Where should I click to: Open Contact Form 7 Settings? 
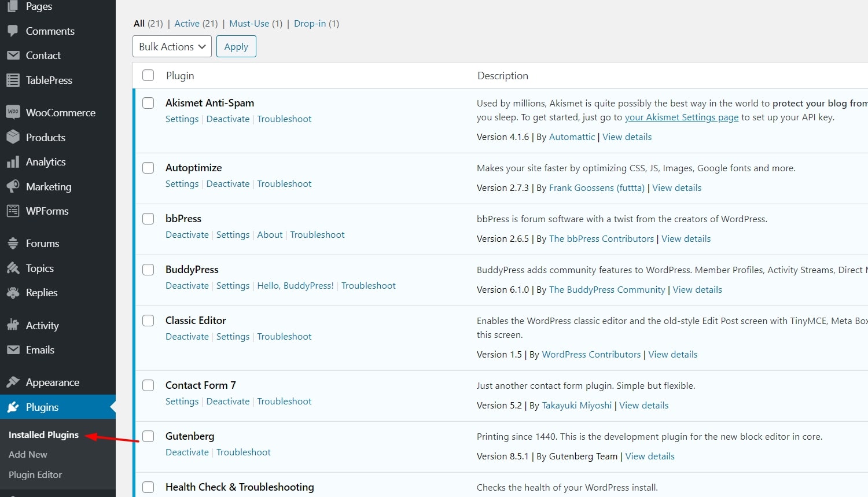click(182, 402)
